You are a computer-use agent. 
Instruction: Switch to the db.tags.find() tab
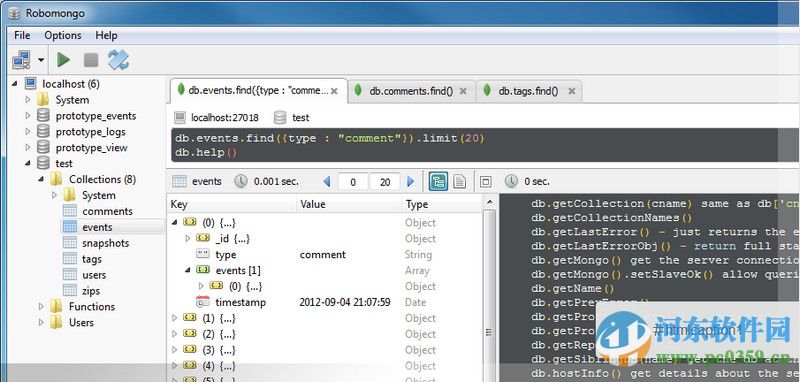tap(528, 91)
